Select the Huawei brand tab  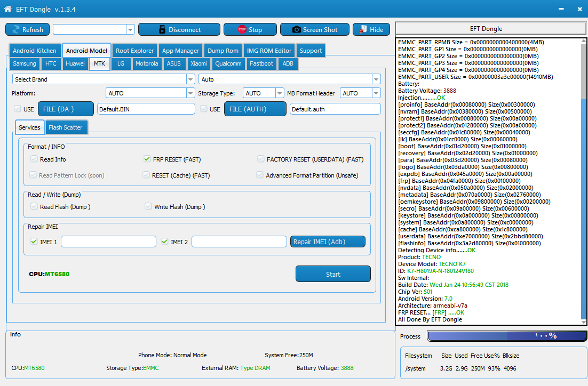click(x=75, y=63)
